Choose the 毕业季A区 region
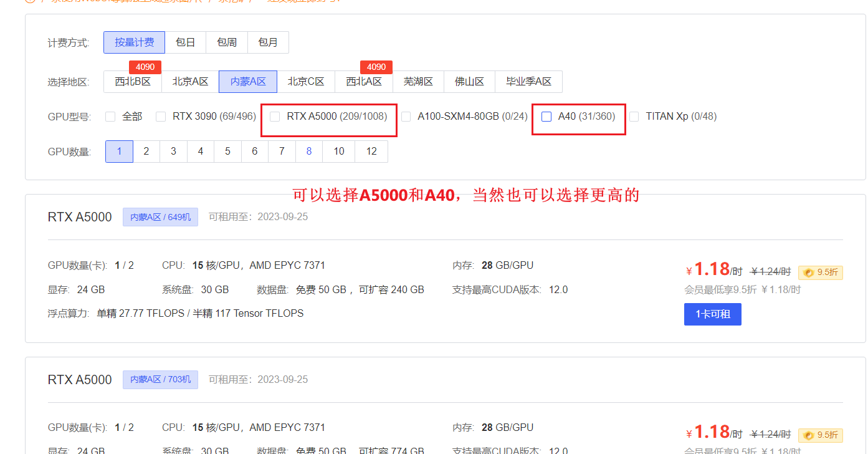Viewport: 868px width, 454px height. [528, 82]
